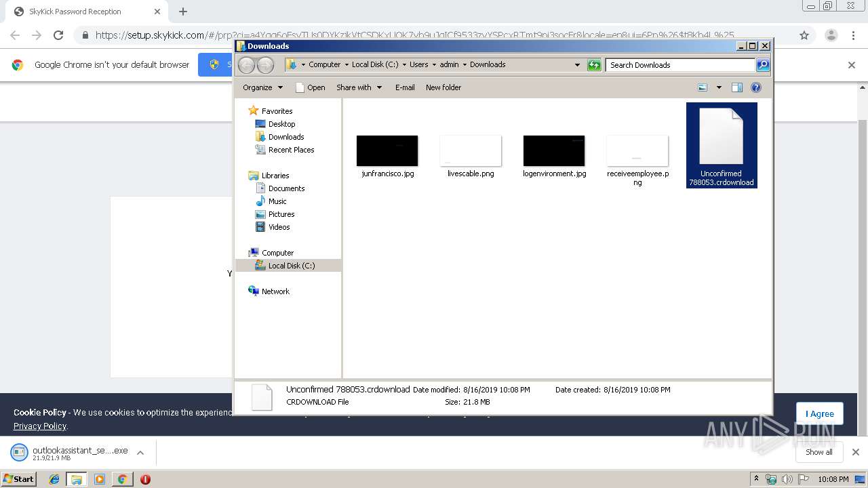Open the address bar history dropdown
This screenshot has height=488, width=868.
pos(577,65)
